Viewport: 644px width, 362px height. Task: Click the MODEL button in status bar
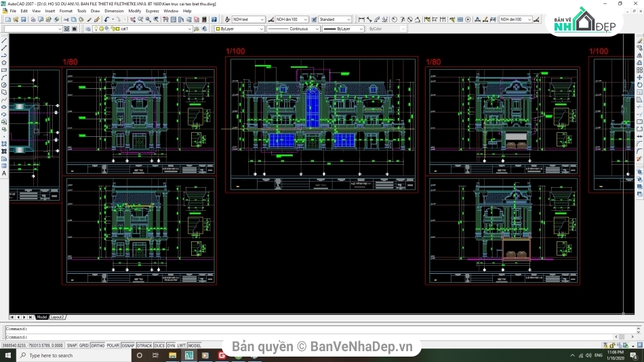click(x=195, y=346)
